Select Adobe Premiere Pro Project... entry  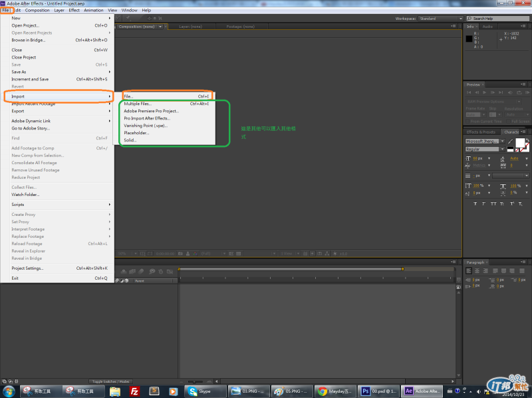click(x=167, y=111)
